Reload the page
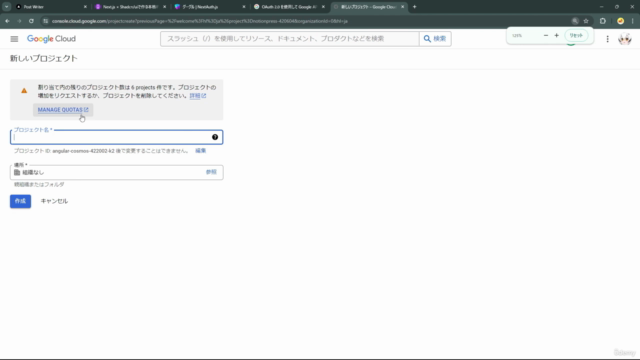 [x=31, y=21]
